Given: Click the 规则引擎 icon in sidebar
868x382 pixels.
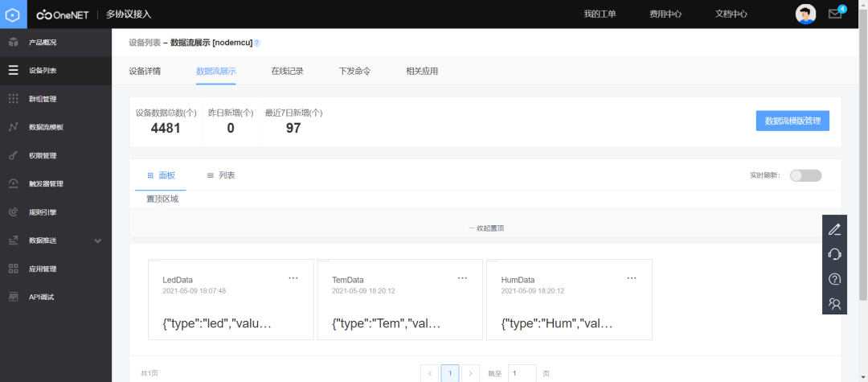Looking at the screenshot, I should pos(14,212).
